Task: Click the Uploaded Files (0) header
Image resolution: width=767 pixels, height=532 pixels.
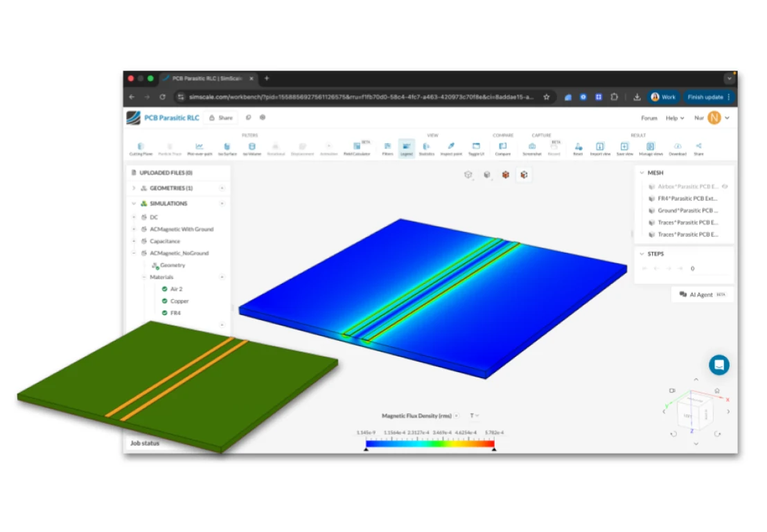Action: [166, 172]
